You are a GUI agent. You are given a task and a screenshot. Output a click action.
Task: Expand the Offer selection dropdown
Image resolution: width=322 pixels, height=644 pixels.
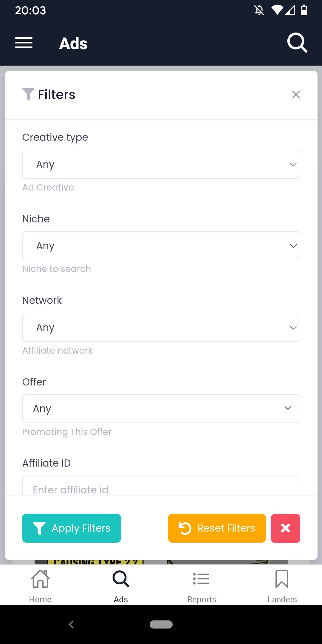coord(161,408)
